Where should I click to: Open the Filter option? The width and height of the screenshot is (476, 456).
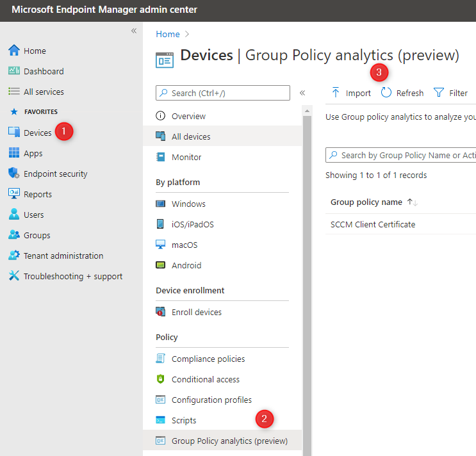click(x=450, y=93)
